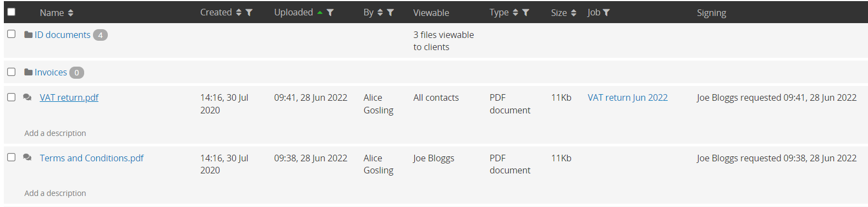Open comments icon for Terms and Conditions.pdf
The image size is (868, 207).
point(28,157)
